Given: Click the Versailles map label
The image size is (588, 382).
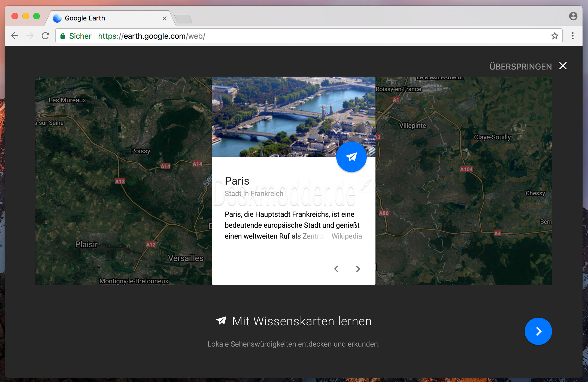Looking at the screenshot, I should (x=186, y=258).
